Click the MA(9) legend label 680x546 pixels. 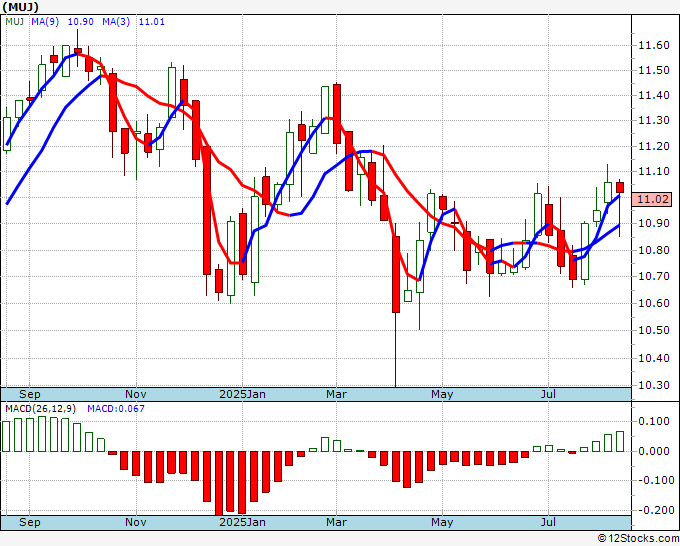tap(45, 22)
